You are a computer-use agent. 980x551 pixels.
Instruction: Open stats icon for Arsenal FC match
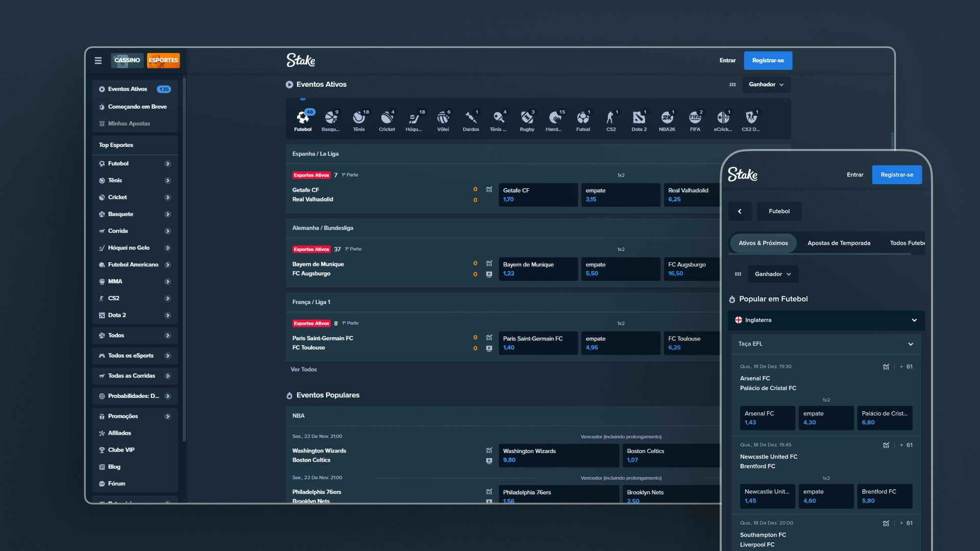[x=886, y=367]
